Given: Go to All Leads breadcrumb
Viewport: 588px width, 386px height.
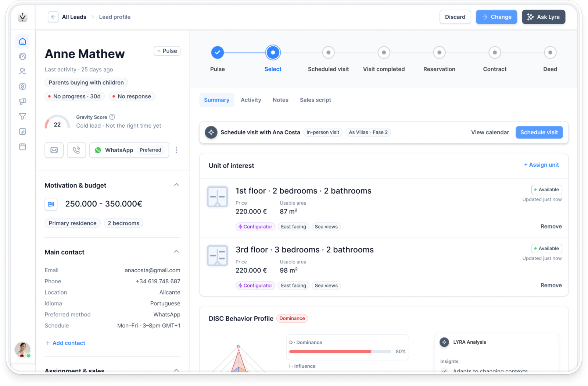Looking at the screenshot, I should point(74,17).
